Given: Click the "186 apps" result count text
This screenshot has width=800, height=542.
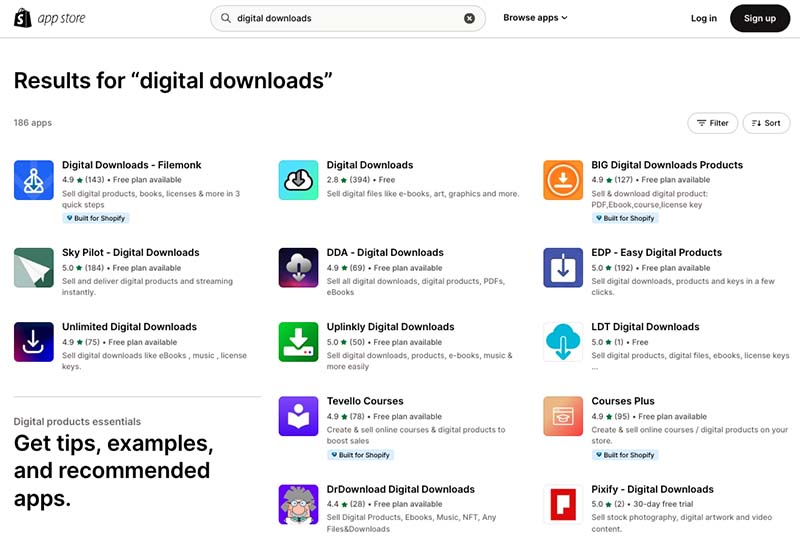Looking at the screenshot, I should click(33, 123).
